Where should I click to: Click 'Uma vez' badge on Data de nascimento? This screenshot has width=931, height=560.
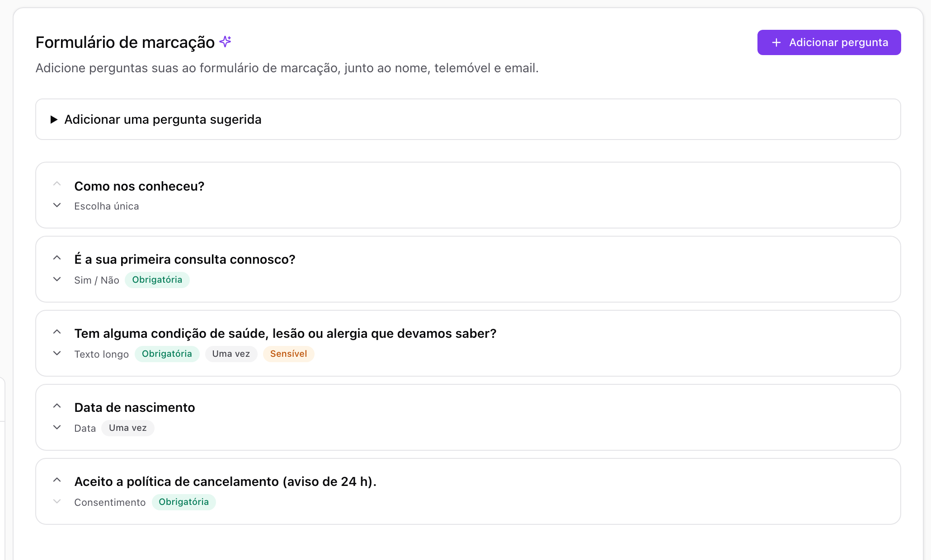(128, 428)
